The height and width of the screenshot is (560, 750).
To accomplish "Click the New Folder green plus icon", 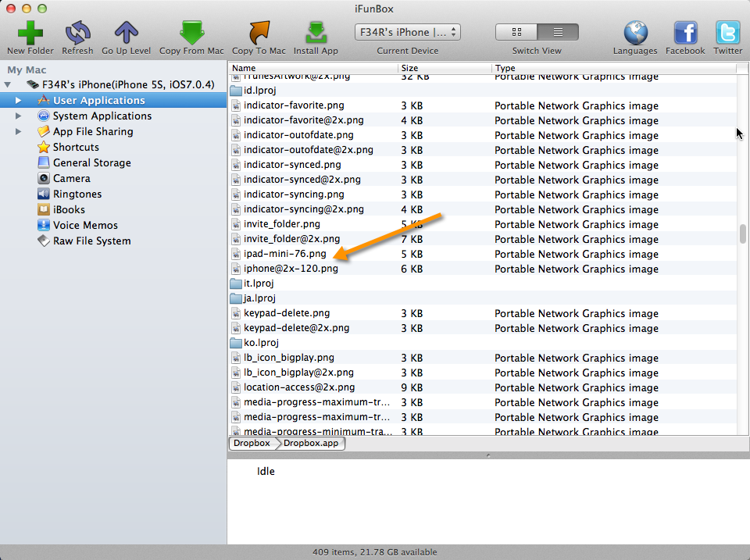I will 30,33.
